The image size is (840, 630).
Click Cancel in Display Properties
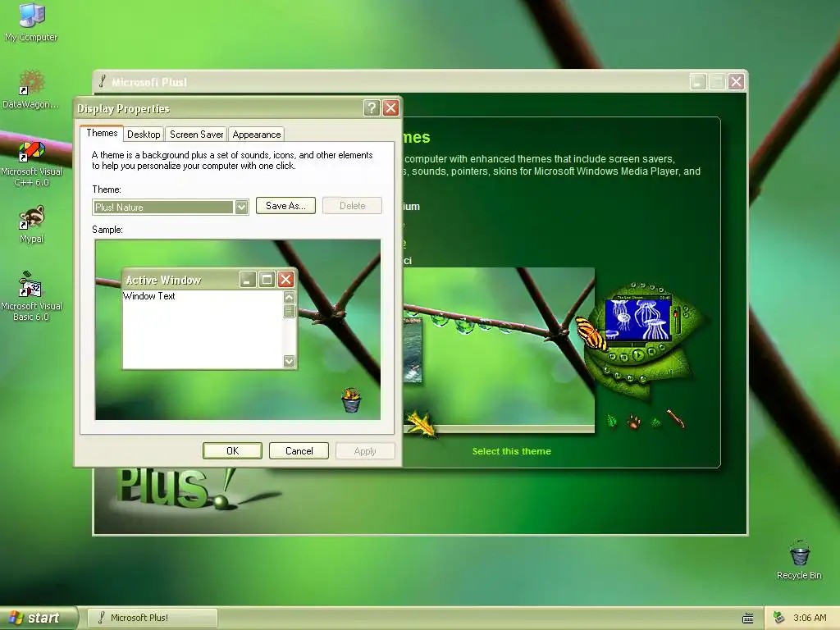click(x=299, y=451)
